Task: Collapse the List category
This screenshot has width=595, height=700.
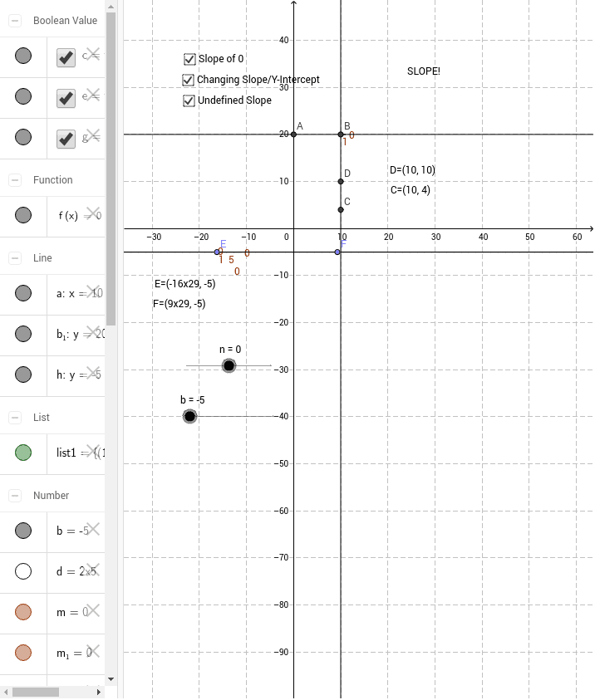Action: point(15,418)
